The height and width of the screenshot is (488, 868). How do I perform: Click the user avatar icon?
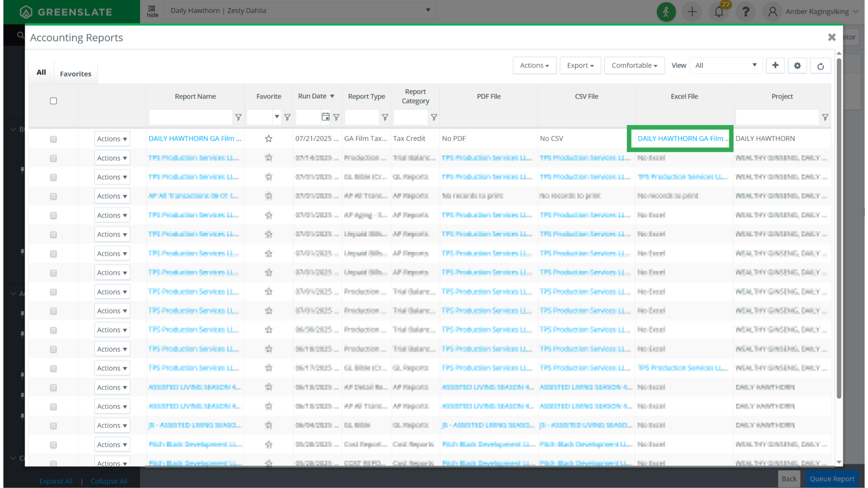point(773,12)
